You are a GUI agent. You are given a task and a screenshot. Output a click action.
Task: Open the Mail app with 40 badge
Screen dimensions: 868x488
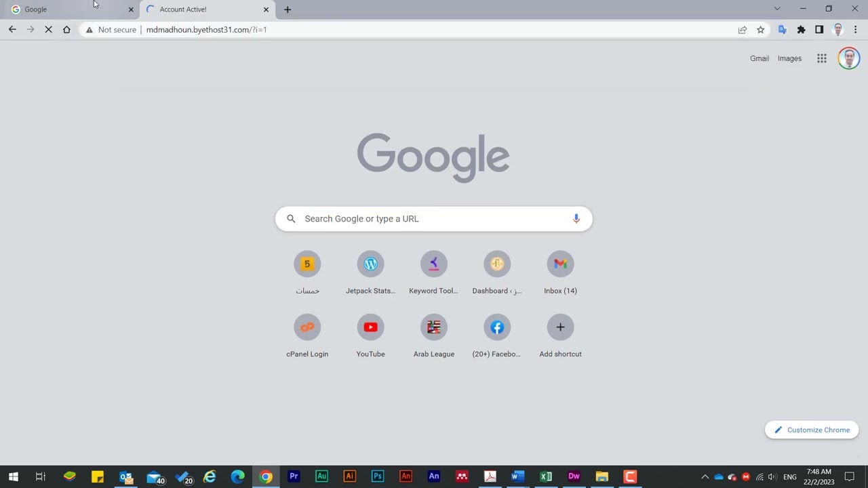(x=155, y=476)
